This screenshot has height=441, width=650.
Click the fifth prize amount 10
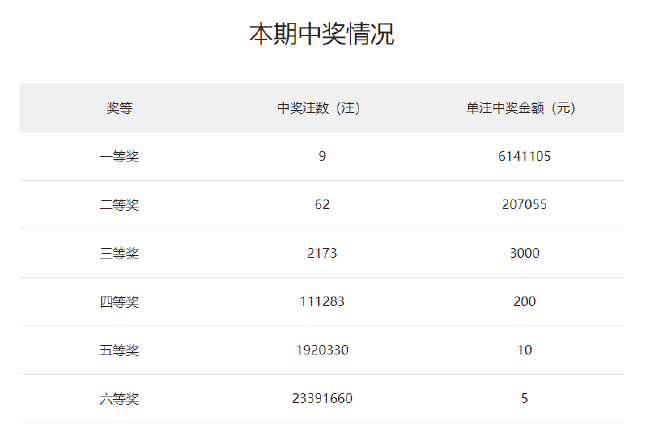click(524, 350)
